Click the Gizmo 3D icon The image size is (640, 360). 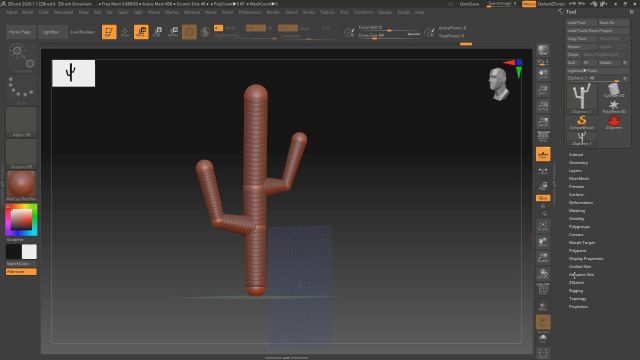(189, 32)
